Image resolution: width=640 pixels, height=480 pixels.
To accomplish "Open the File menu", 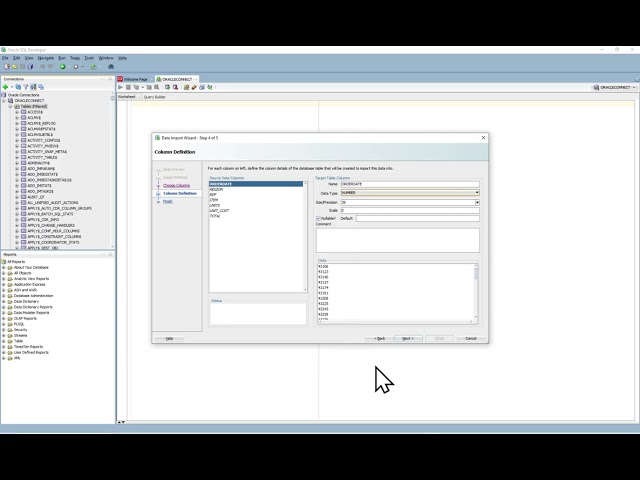I will coord(5,58).
